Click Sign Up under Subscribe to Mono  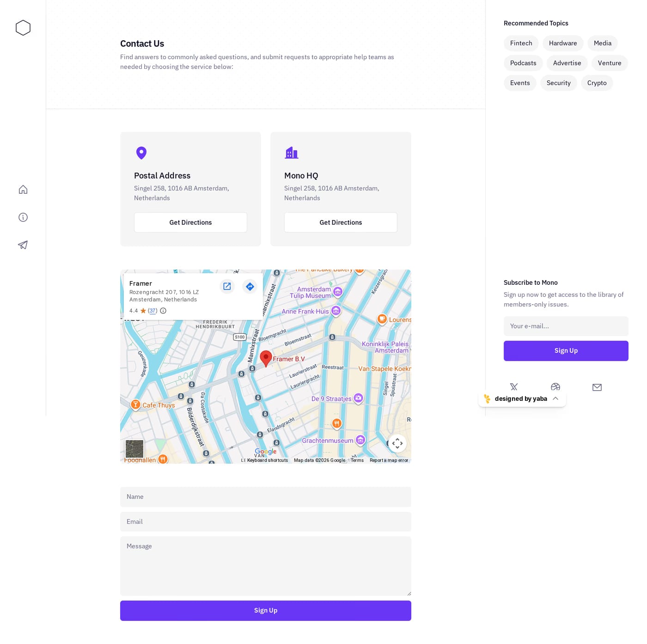[x=566, y=351]
